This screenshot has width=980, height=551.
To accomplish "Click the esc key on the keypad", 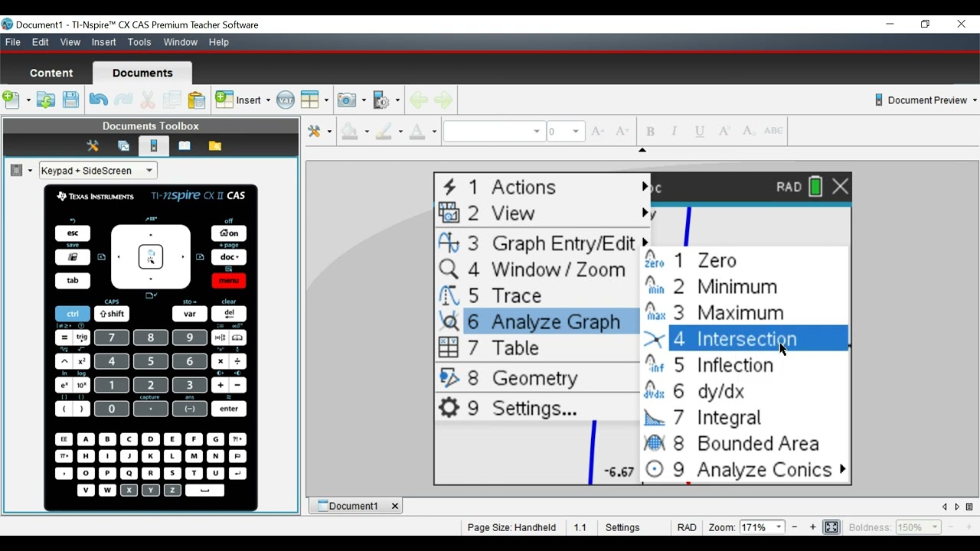I will click(73, 233).
